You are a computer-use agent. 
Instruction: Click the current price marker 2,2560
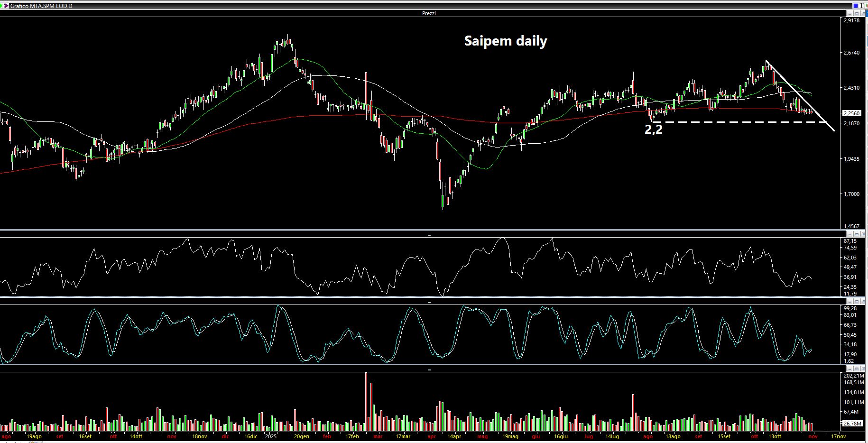(851, 113)
